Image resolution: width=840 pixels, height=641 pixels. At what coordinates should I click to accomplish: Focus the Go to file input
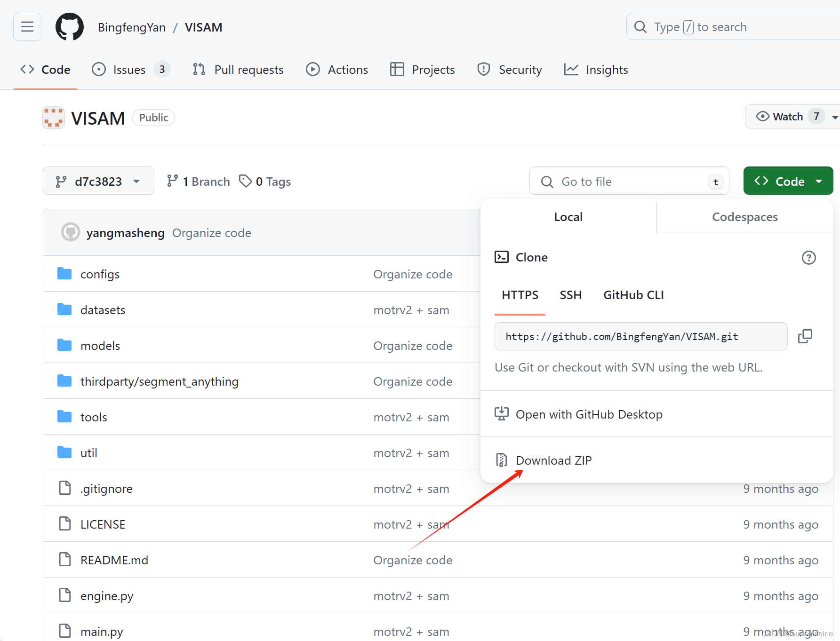click(x=629, y=181)
